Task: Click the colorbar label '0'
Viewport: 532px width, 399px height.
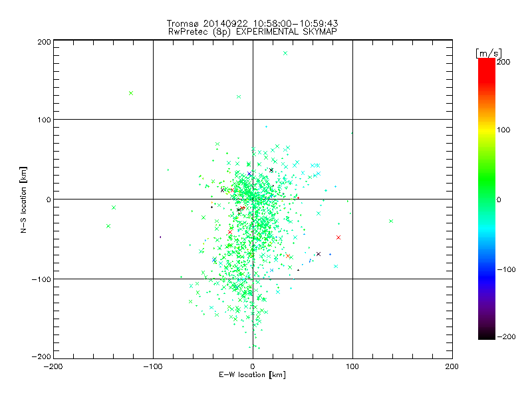Action: [499, 199]
